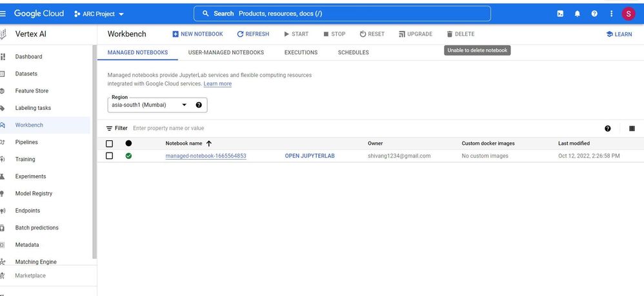The image size is (644, 296).
Task: Open managed-notebook-1665564853 details link
Action: (x=206, y=156)
